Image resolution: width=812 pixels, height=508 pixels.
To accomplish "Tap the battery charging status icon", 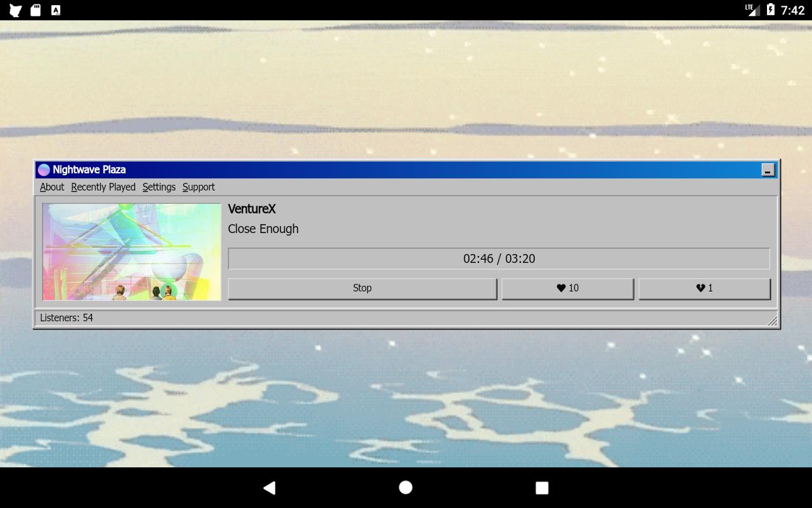I will (x=770, y=10).
